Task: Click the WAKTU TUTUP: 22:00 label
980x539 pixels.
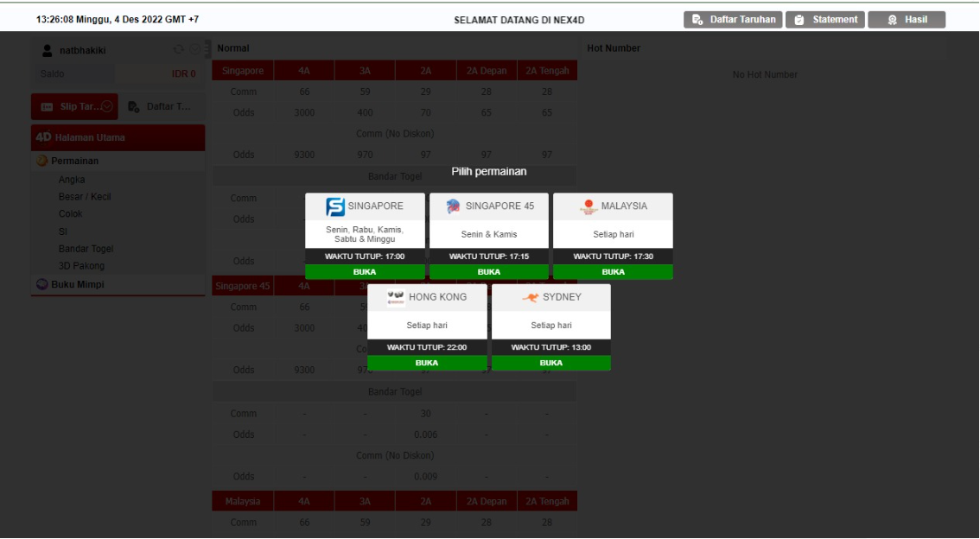Action: 427,347
